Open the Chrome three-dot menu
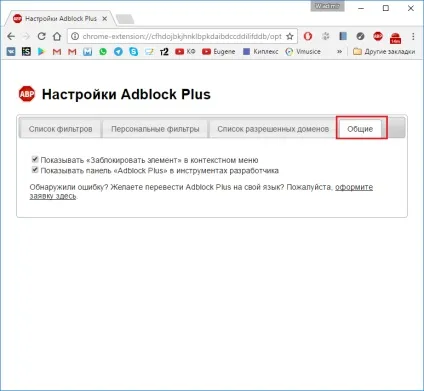Viewport: 424px width, 391px height. tap(413, 36)
